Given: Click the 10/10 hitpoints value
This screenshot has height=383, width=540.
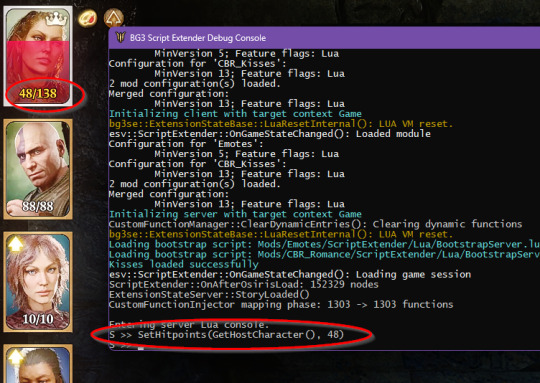Looking at the screenshot, I should point(38,319).
